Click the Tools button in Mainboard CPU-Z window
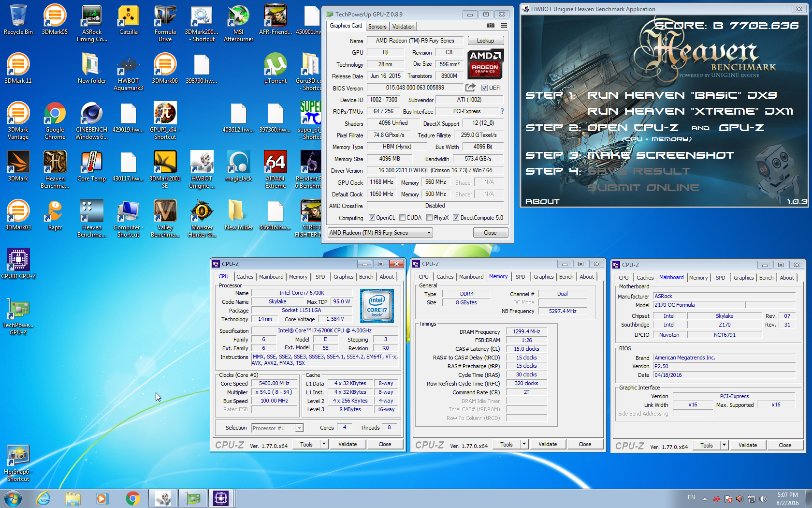 pos(707,445)
